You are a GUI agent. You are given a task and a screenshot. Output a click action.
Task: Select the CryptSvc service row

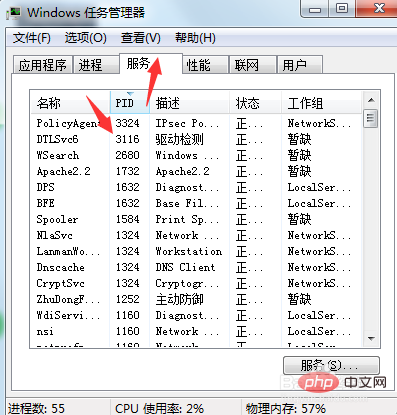(x=195, y=283)
